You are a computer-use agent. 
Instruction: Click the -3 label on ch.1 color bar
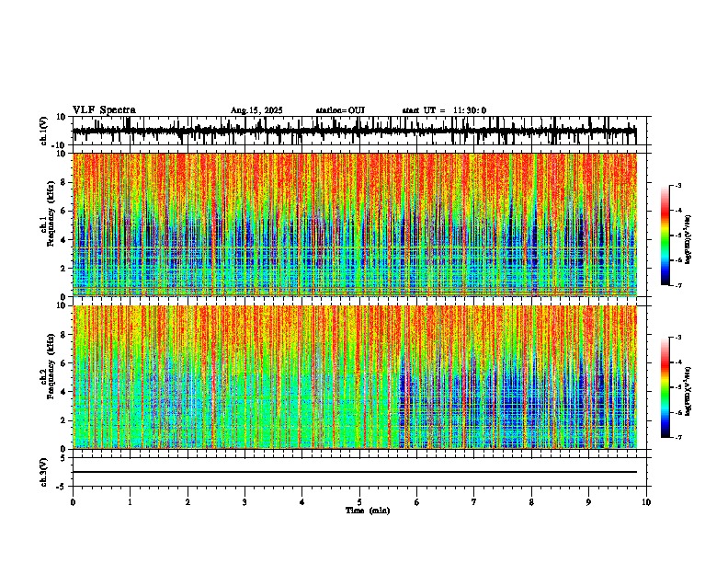point(677,185)
